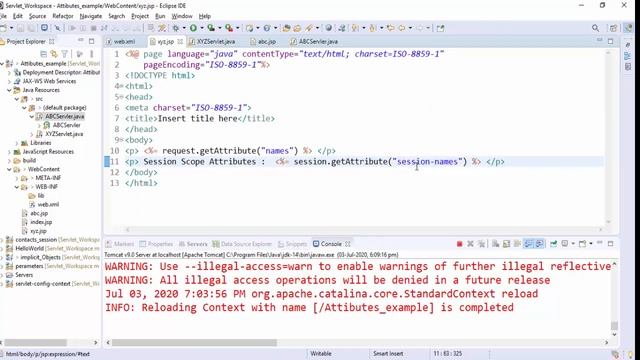Click the green Run button in toolbar

pyautogui.click(x=193, y=28)
